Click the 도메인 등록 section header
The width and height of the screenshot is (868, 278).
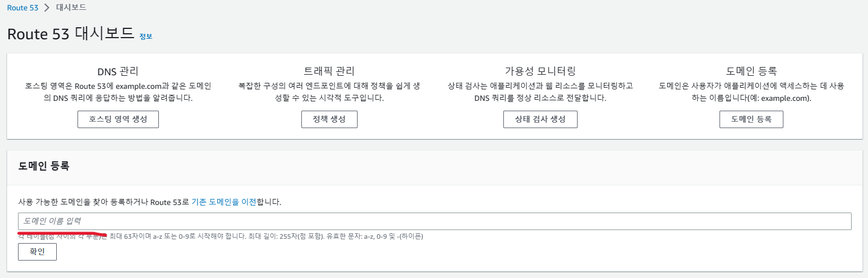tap(44, 166)
